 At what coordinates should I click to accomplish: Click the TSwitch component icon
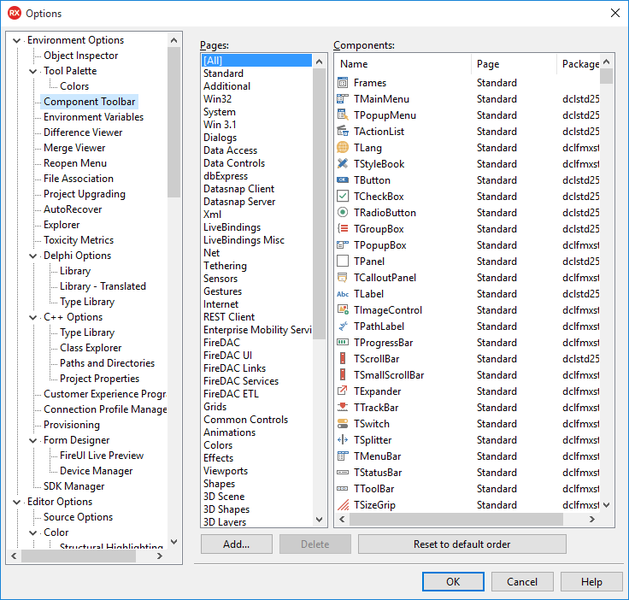343,424
